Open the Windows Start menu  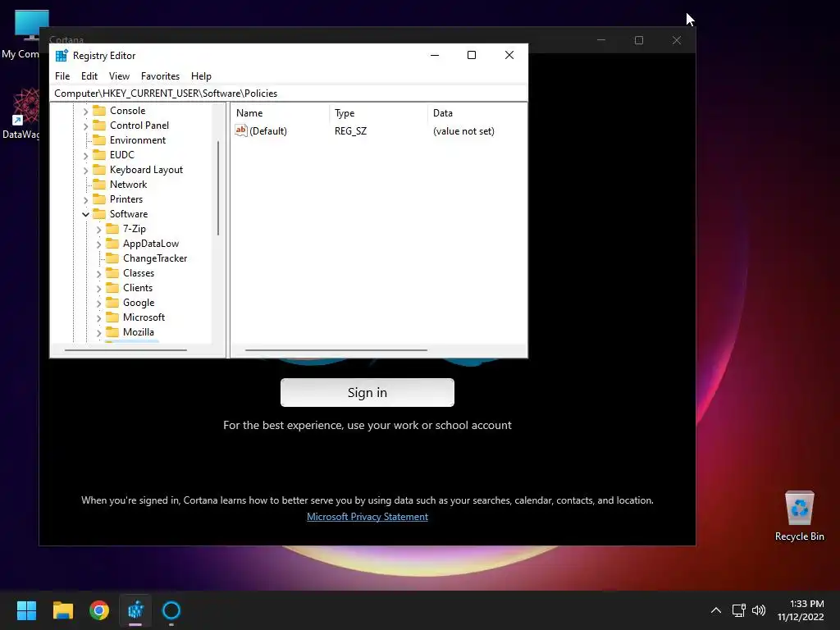click(26, 610)
